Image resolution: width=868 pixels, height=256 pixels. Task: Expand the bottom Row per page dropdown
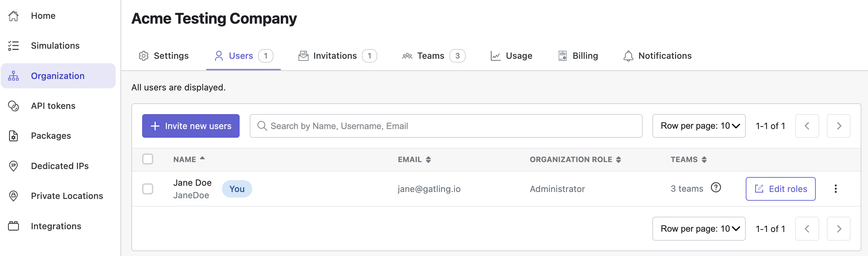(699, 229)
